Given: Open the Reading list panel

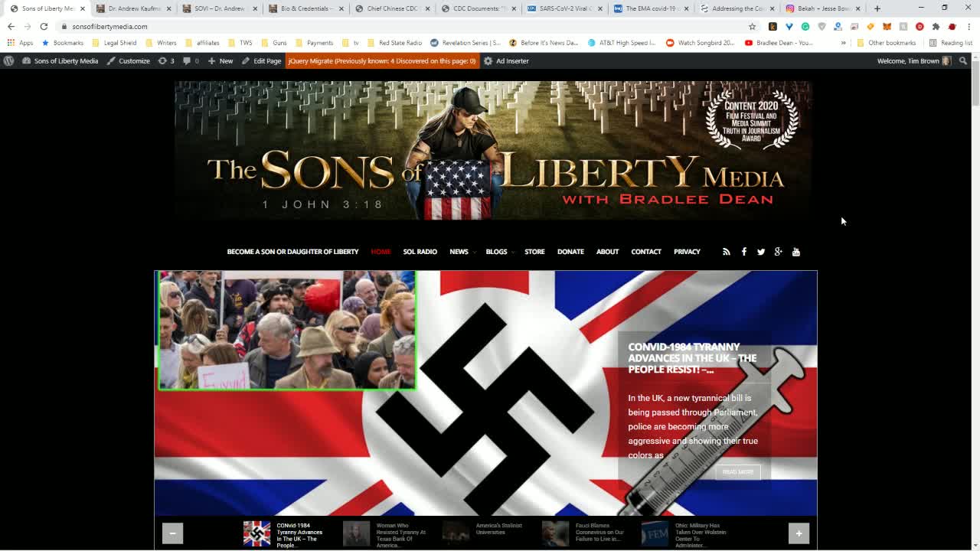Looking at the screenshot, I should [x=950, y=43].
